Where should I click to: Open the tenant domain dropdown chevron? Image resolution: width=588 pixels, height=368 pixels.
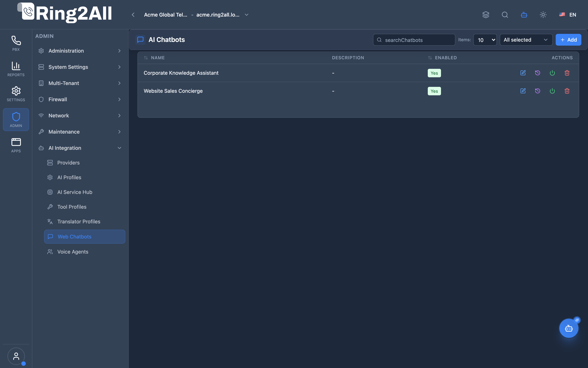[x=247, y=15]
